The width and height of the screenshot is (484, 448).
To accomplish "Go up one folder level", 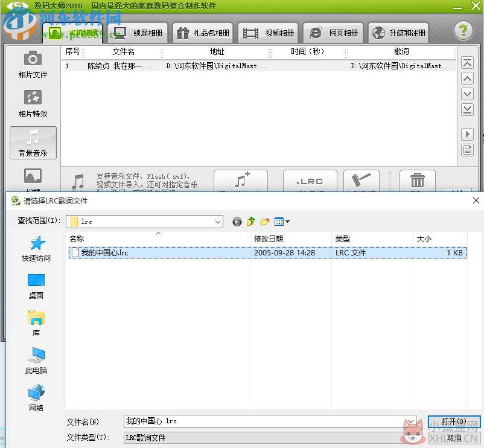I will pos(250,222).
